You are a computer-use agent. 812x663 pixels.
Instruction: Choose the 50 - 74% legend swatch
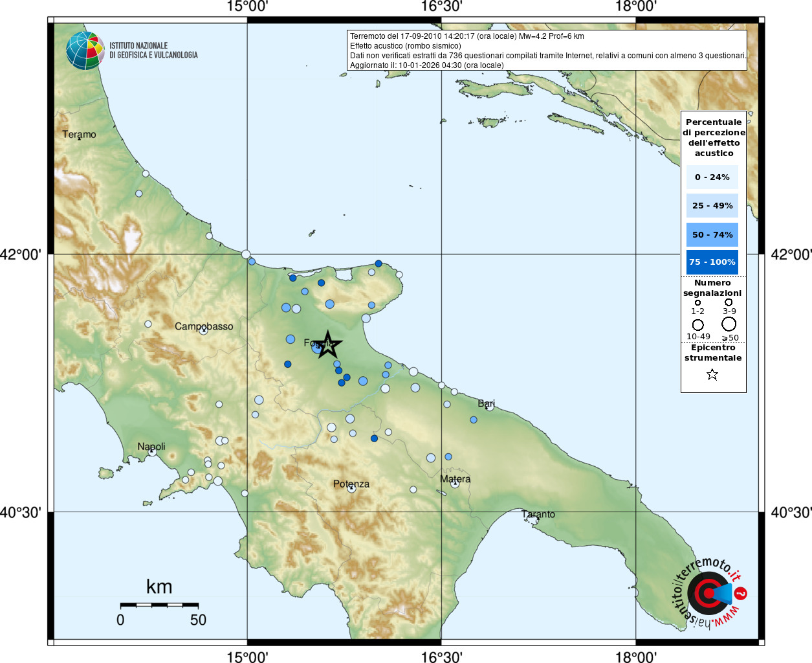pyautogui.click(x=712, y=234)
